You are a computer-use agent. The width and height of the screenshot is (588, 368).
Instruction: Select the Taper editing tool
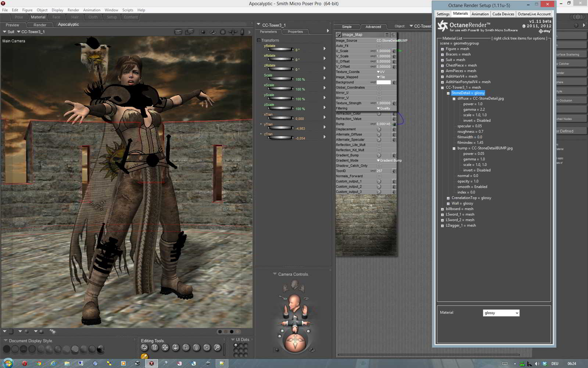pos(196,347)
